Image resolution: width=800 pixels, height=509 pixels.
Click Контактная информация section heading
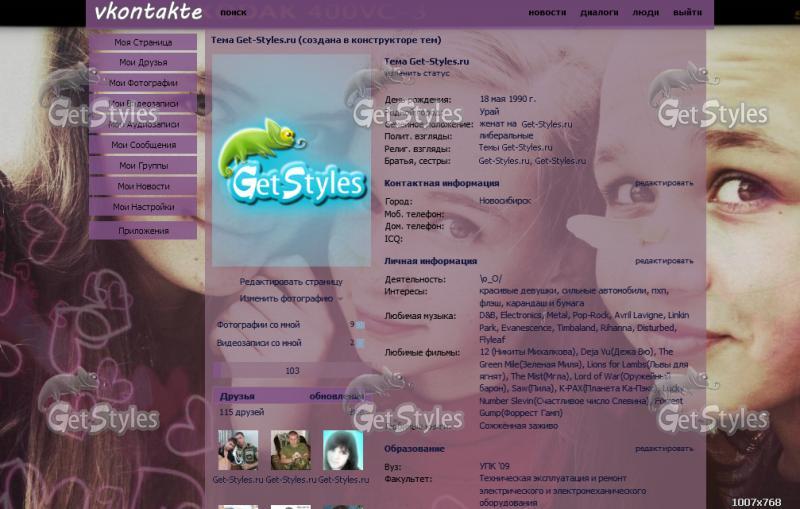click(441, 183)
